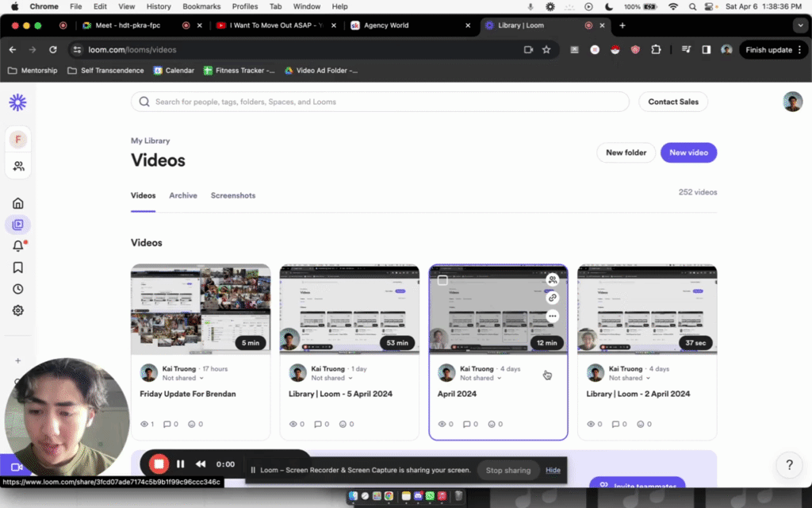The width and height of the screenshot is (812, 508).
Task: Open Chrome three-dot menu beside Finish update
Action: (x=800, y=50)
